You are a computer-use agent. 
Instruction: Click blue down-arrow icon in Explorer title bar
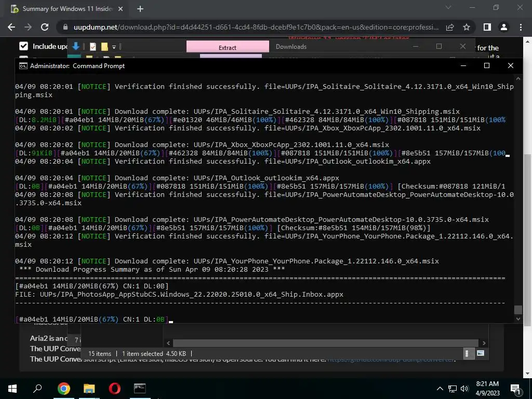pos(76,46)
